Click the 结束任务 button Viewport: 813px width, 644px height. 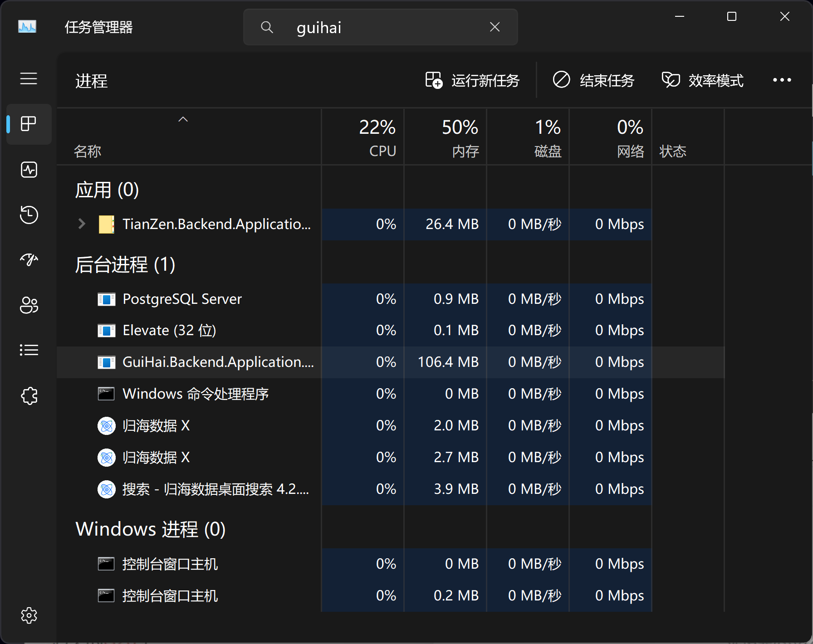(x=593, y=80)
